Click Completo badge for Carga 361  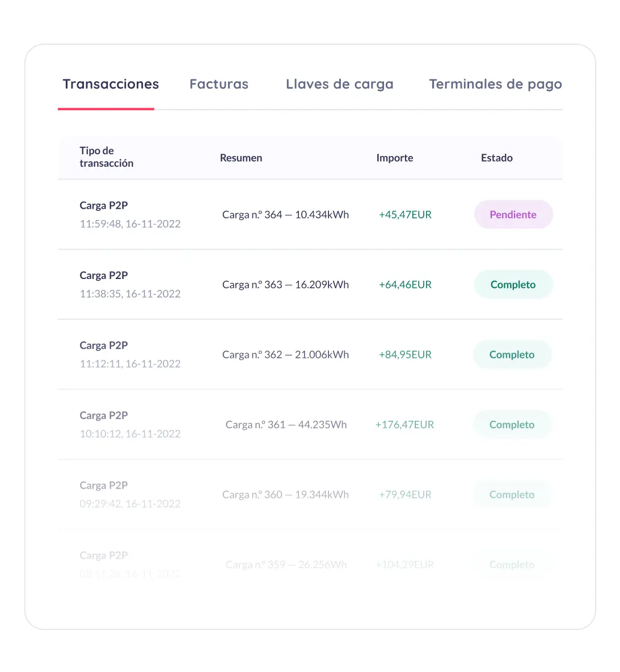coord(512,425)
